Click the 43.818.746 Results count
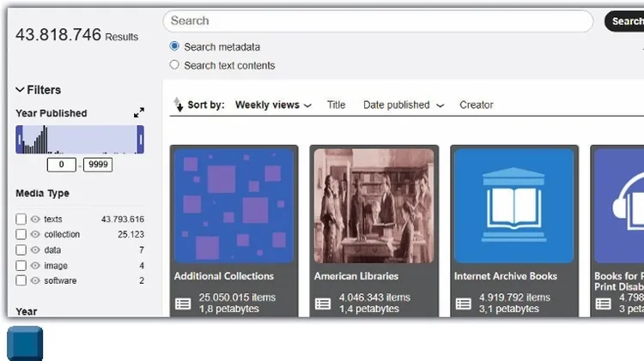This screenshot has width=644, height=361. coord(76,35)
